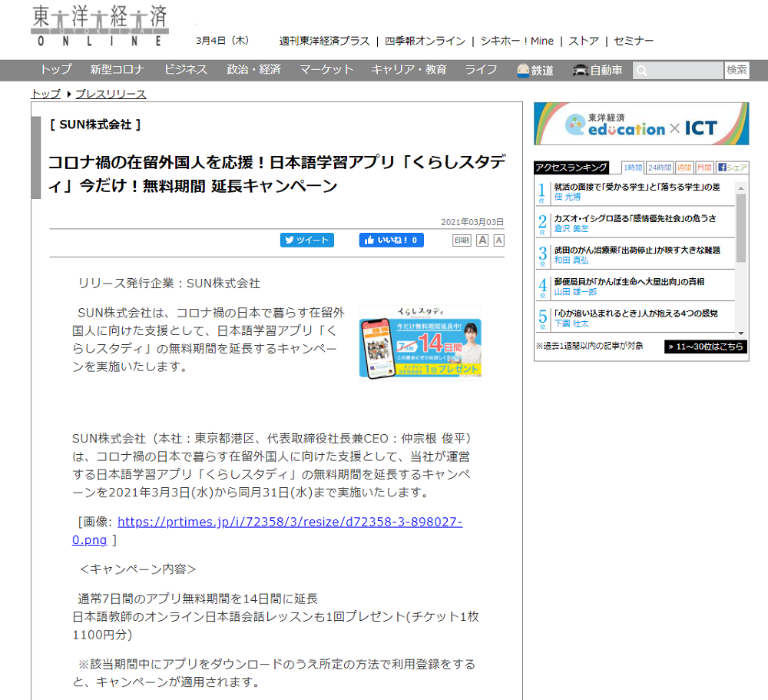768x700 pixels.
Task: Click the 東洋経済 ONLINE logo
Action: 100,26
